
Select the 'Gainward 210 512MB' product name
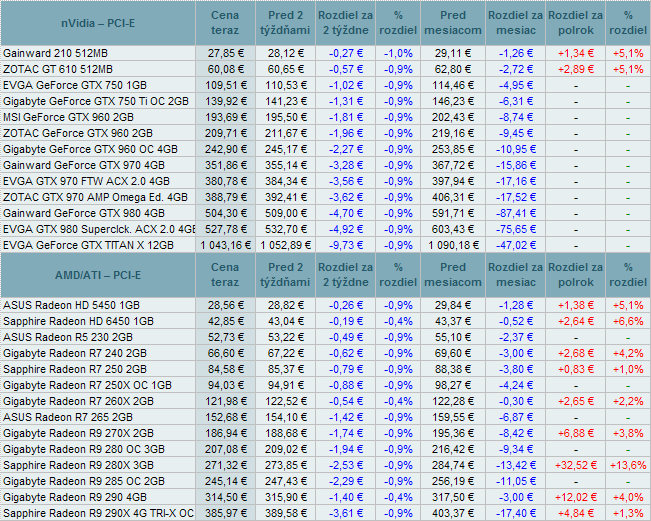tap(55, 54)
